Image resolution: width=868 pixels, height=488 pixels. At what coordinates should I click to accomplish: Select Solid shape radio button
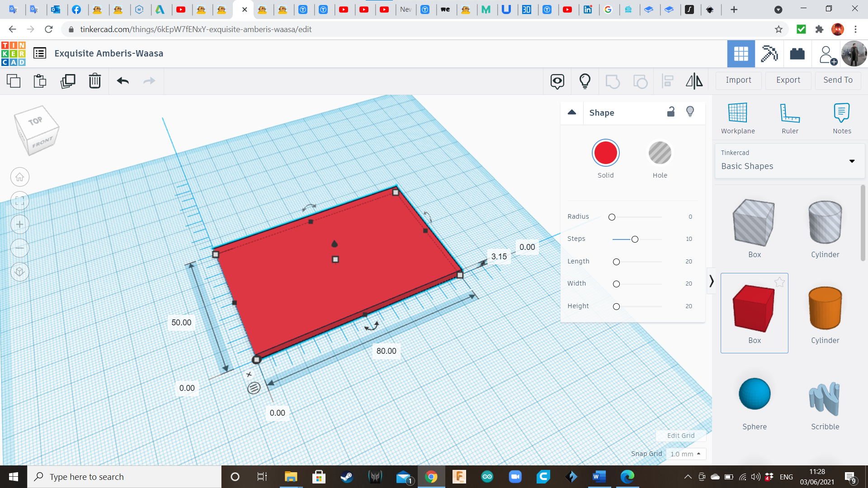pos(605,153)
